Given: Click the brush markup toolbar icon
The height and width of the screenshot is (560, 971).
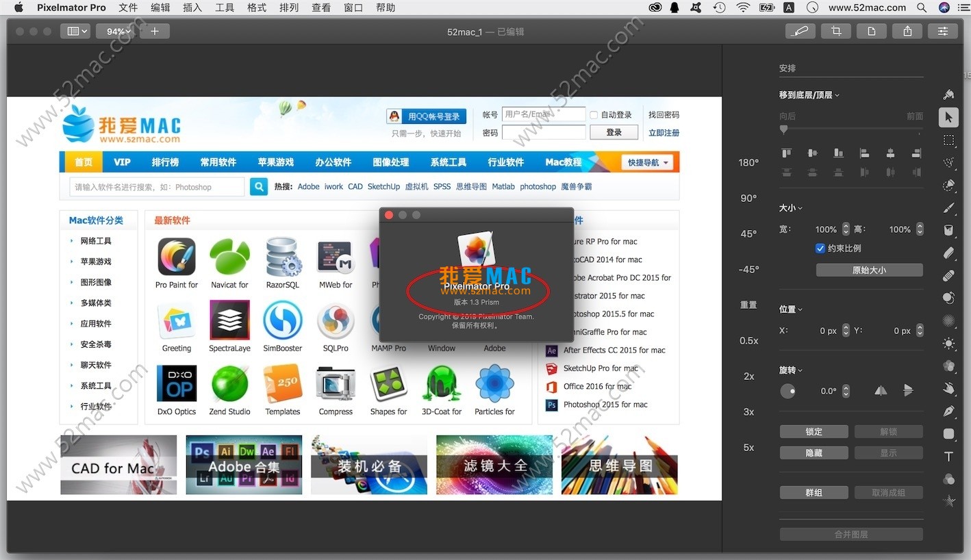Looking at the screenshot, I should coord(800,31).
